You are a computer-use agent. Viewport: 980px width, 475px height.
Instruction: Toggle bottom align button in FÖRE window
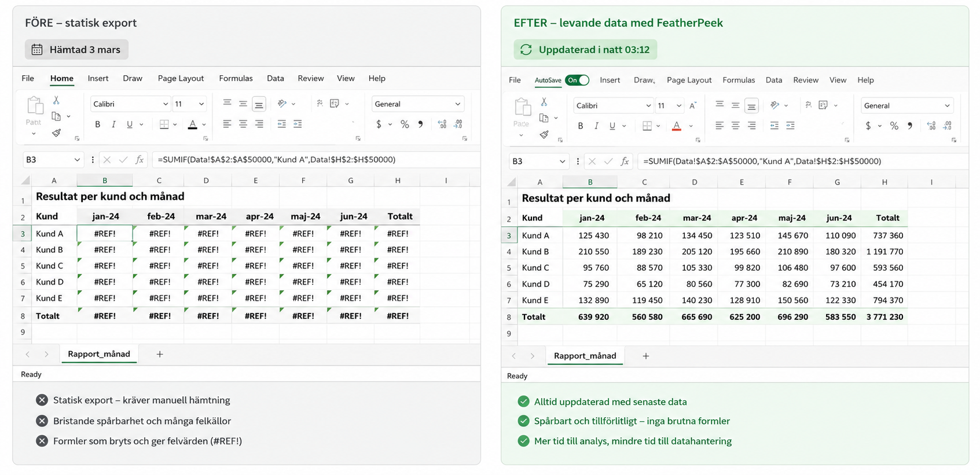(259, 104)
